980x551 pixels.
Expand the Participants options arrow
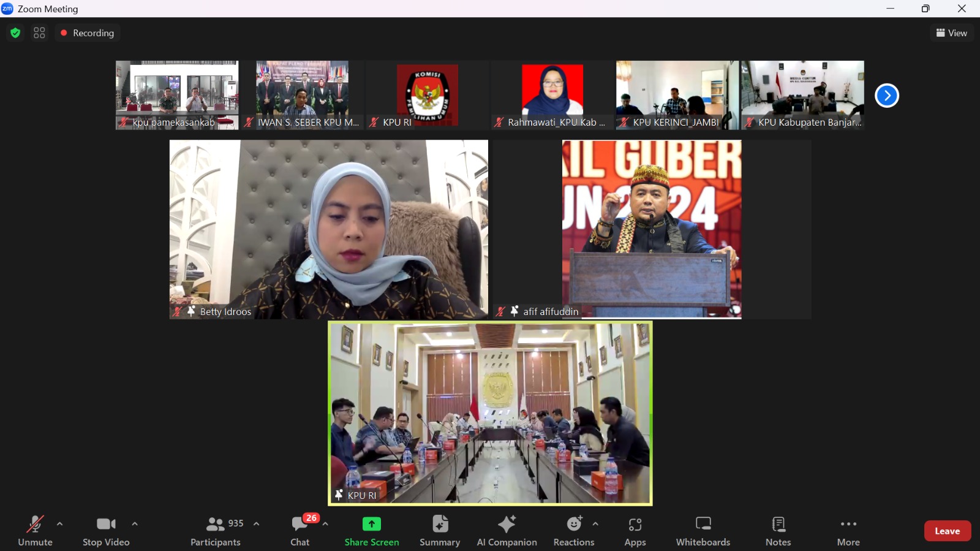tap(257, 524)
